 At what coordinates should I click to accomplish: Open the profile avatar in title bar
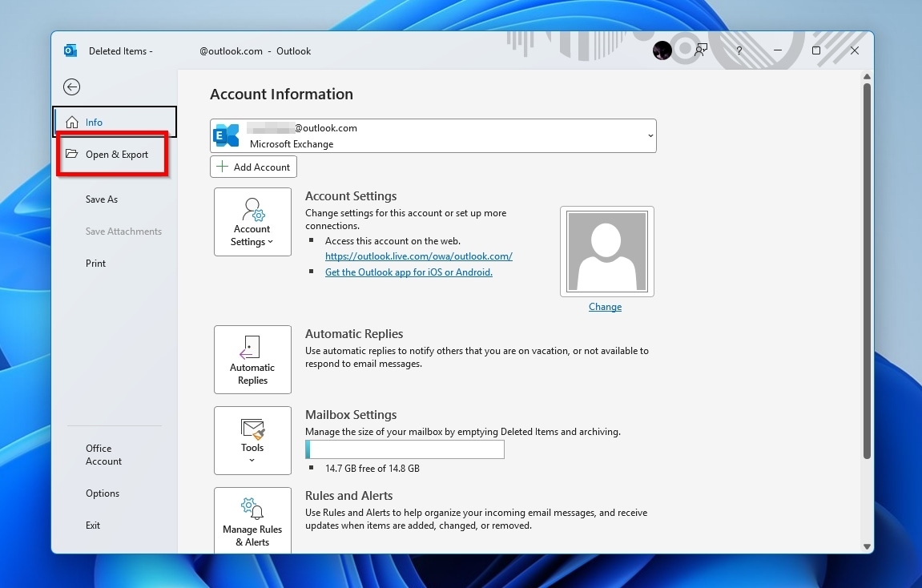[x=662, y=50]
